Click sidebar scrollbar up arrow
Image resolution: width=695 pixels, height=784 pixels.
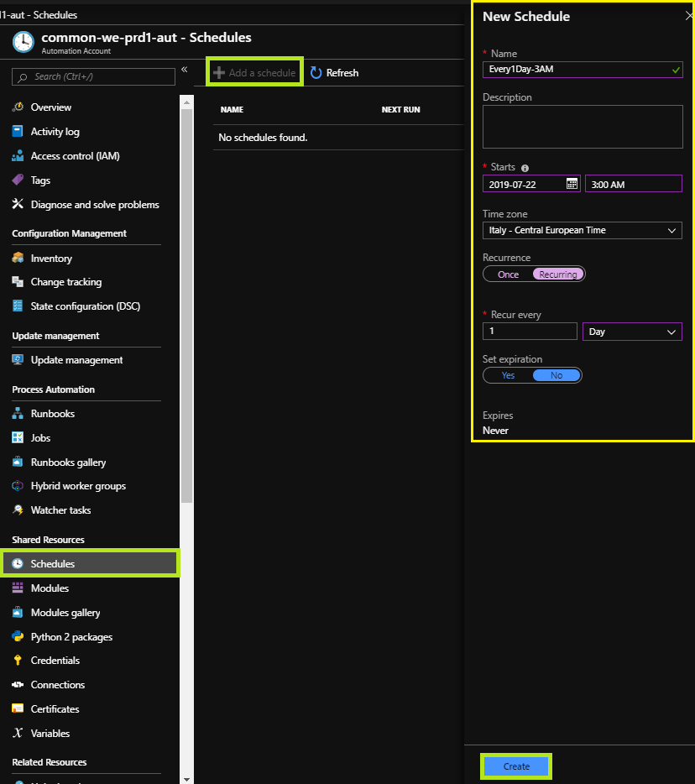[186, 102]
